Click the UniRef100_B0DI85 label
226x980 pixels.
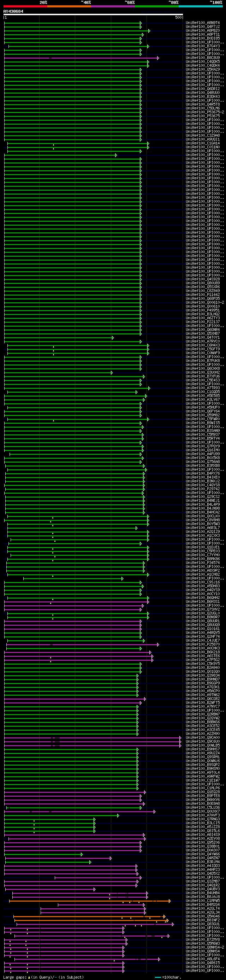203,38
